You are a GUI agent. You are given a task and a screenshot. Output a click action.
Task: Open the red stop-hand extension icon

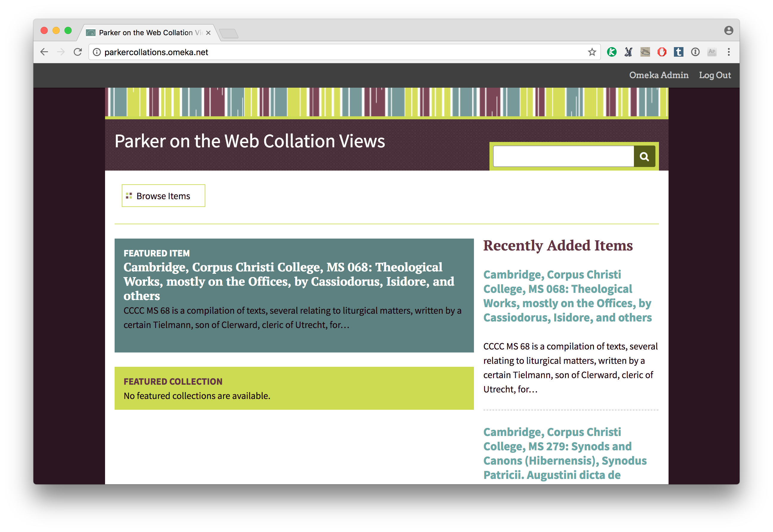point(662,52)
